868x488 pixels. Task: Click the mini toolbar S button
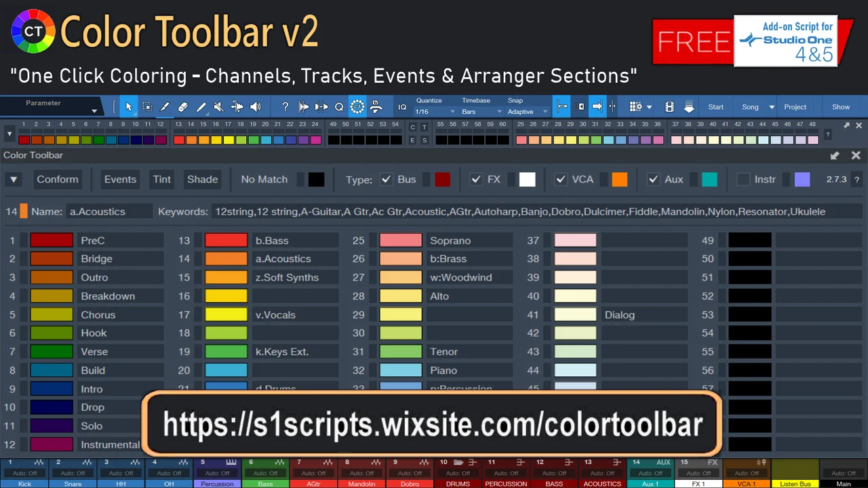425,140
